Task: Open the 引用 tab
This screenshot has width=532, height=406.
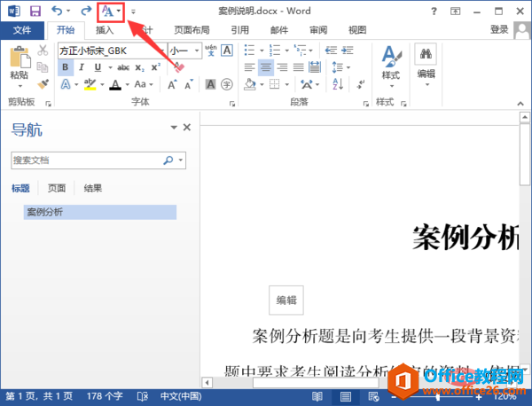Action: 240,30
